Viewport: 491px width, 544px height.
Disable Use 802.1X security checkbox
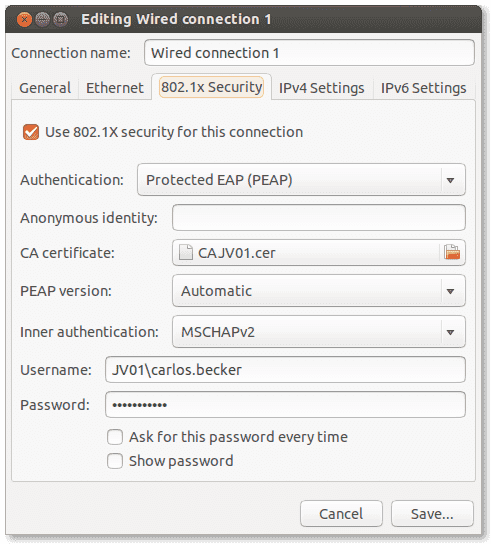pos(31,132)
